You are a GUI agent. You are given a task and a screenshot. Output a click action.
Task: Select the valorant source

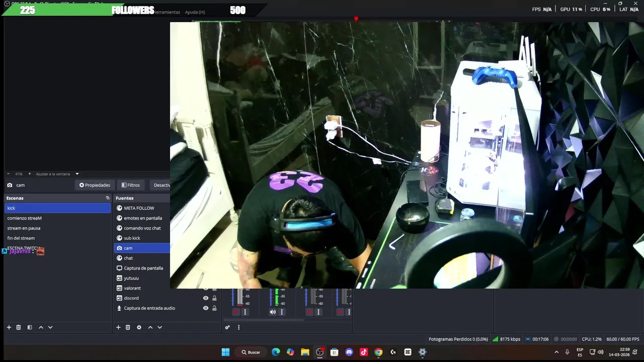[x=142, y=288]
